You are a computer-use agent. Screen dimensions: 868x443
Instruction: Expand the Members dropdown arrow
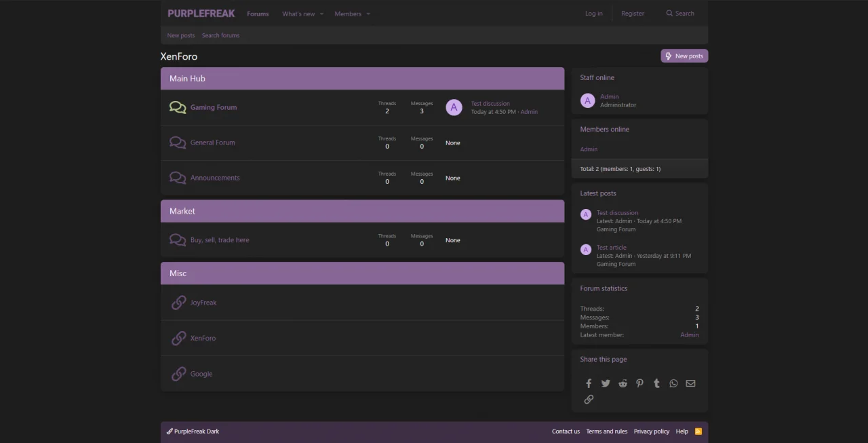[x=368, y=14]
